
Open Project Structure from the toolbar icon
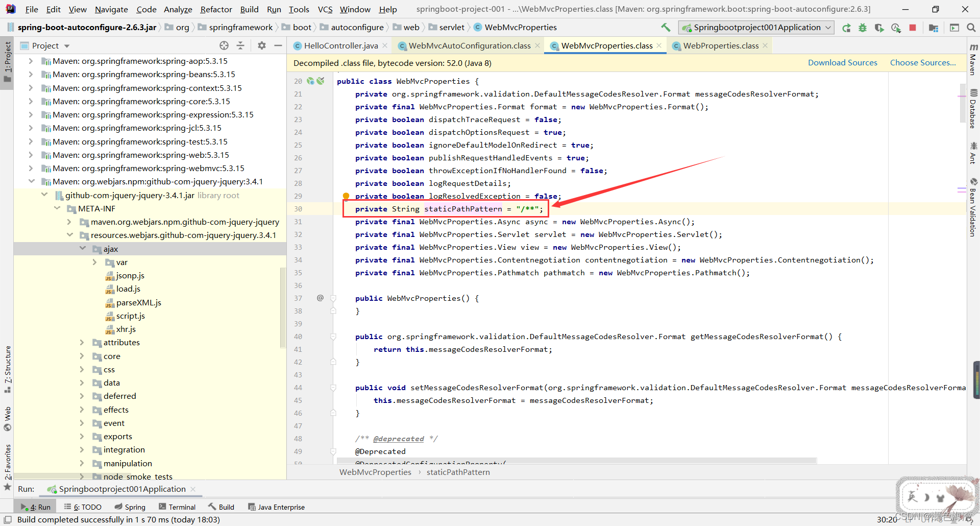934,28
